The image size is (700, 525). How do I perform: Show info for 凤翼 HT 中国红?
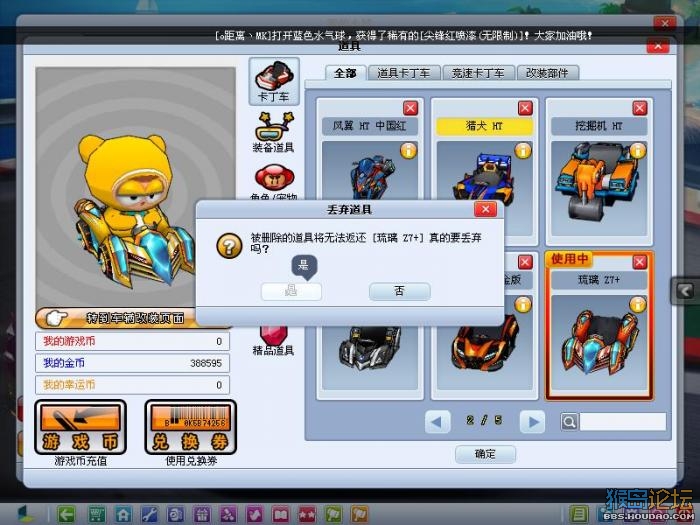tap(408, 151)
